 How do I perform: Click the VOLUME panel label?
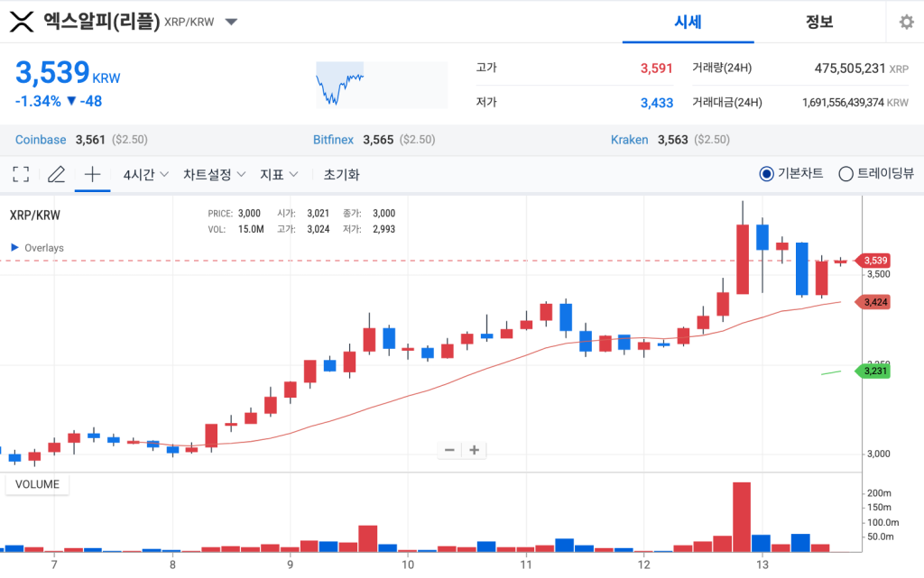pyautogui.click(x=37, y=484)
